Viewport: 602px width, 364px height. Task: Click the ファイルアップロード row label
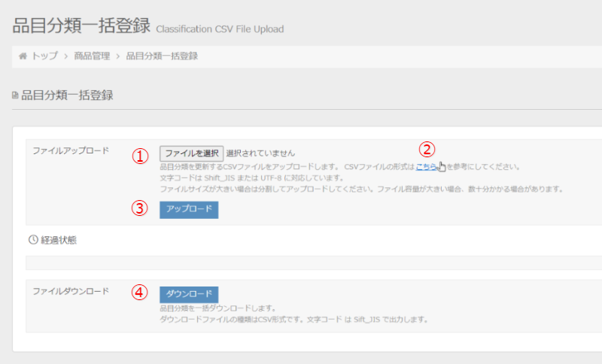[x=71, y=151]
